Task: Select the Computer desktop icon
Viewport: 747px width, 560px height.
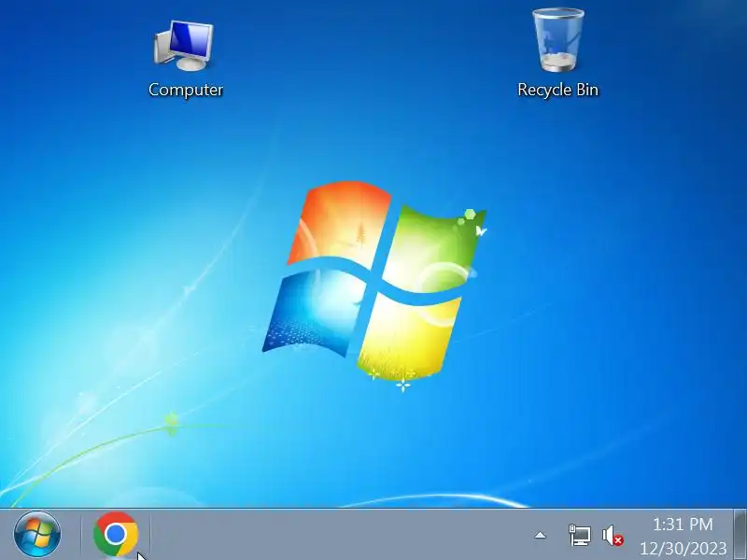Action: pyautogui.click(x=185, y=59)
